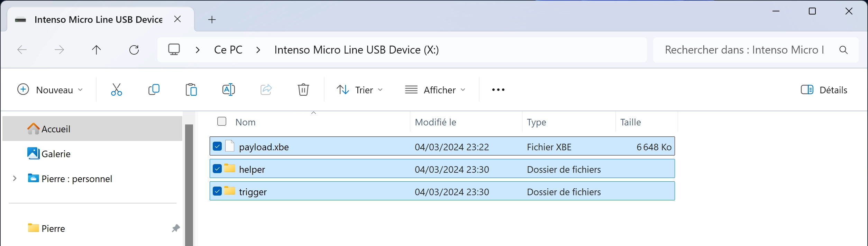
Task: Click the Copy icon in toolbar
Action: pyautogui.click(x=154, y=89)
